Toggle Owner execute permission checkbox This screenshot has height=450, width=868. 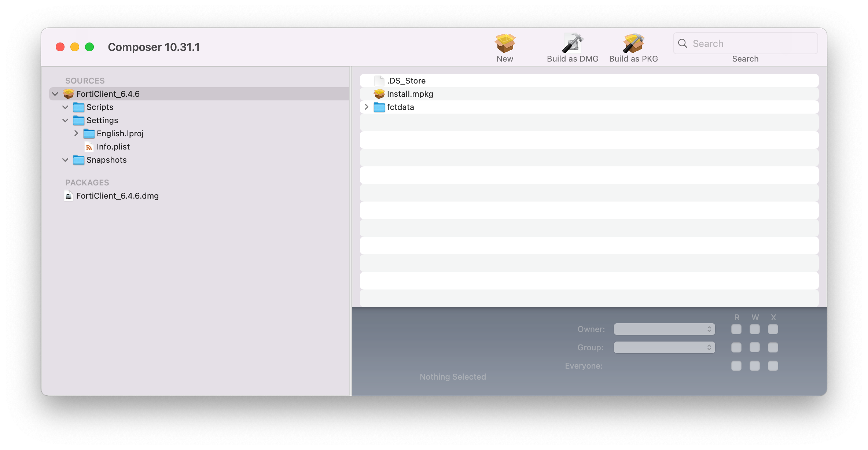773,329
